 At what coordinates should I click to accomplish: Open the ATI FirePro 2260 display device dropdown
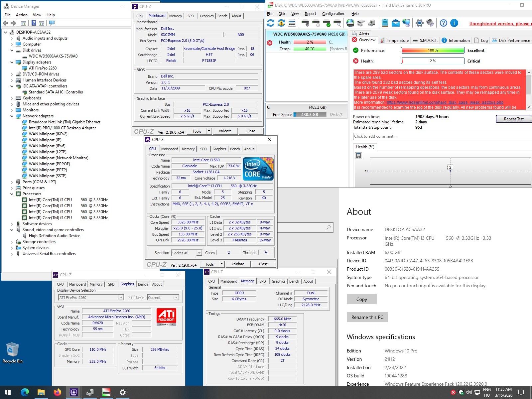point(121,298)
